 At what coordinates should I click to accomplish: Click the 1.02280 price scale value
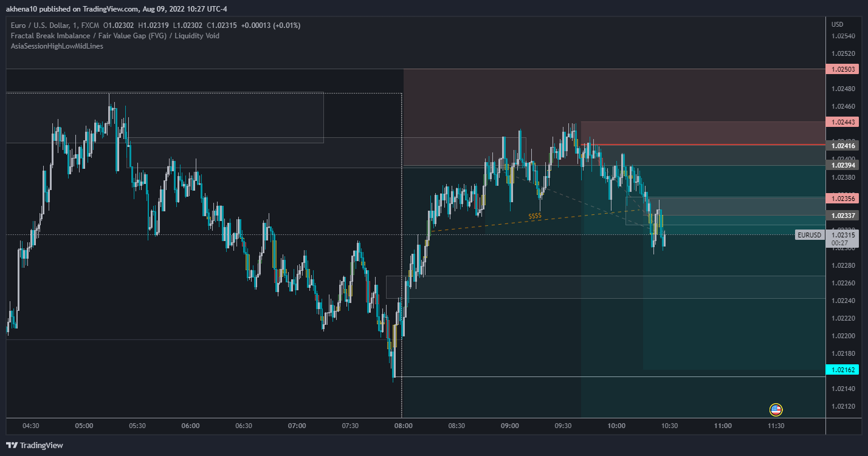[842, 265]
